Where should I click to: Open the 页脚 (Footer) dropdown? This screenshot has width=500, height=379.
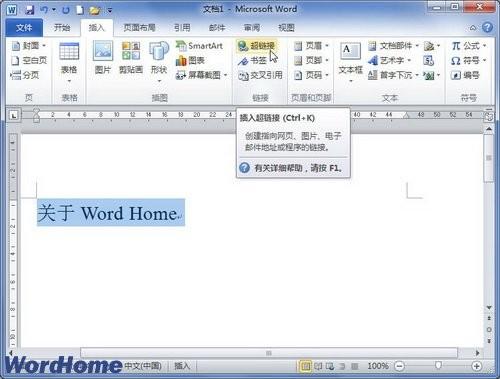click(x=312, y=60)
